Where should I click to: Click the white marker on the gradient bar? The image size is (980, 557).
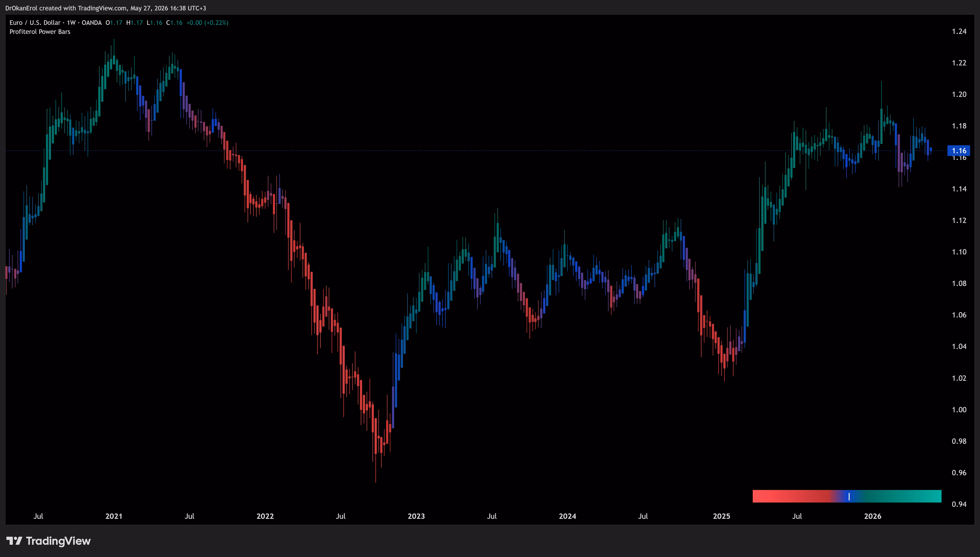pos(849,497)
